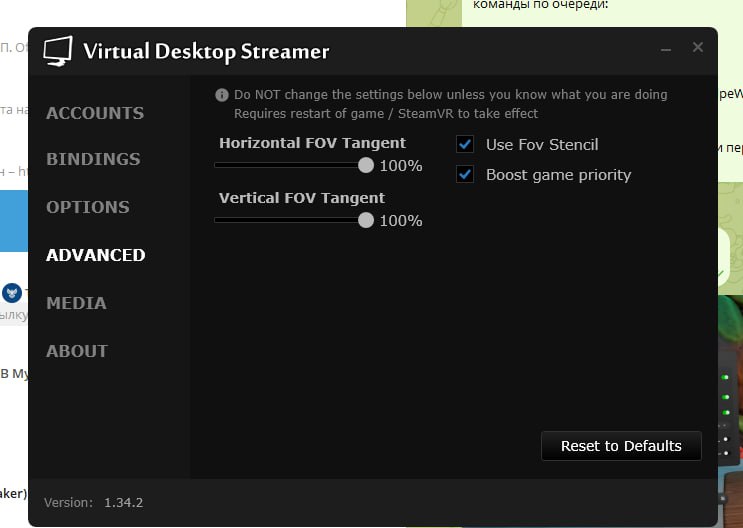This screenshot has width=743, height=528.
Task: Switch to the Bindings tab
Action: click(x=93, y=159)
